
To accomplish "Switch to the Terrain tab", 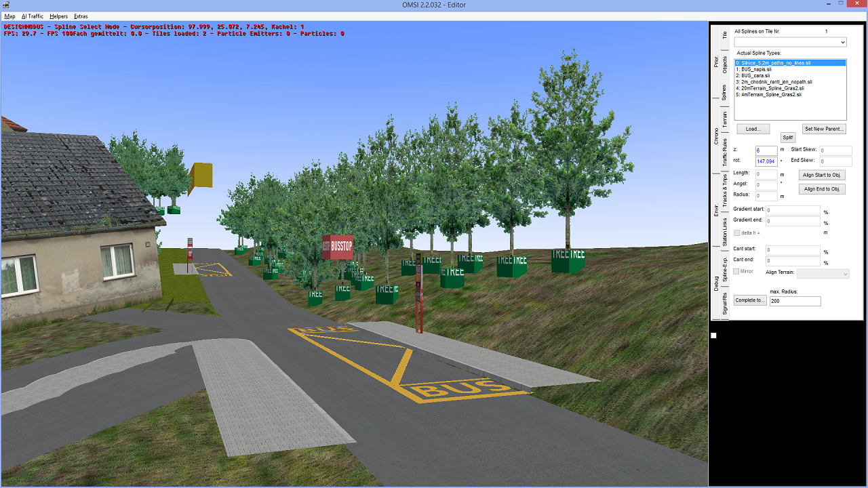I will (x=725, y=119).
